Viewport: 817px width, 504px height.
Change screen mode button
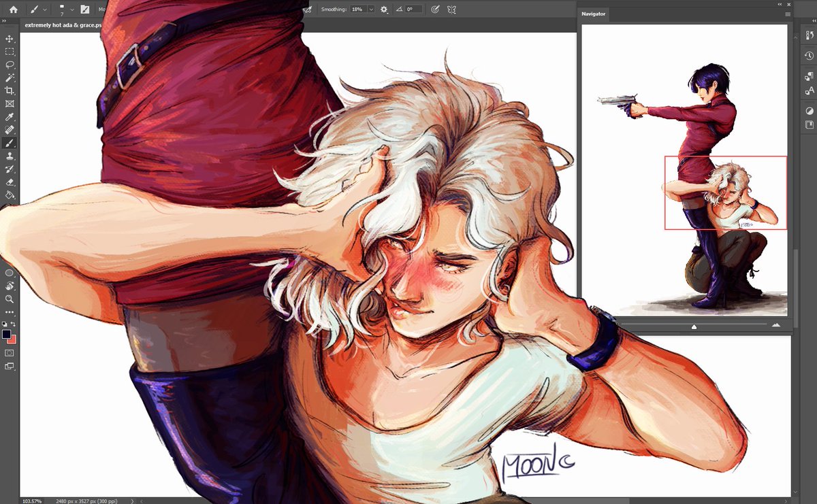click(x=10, y=366)
